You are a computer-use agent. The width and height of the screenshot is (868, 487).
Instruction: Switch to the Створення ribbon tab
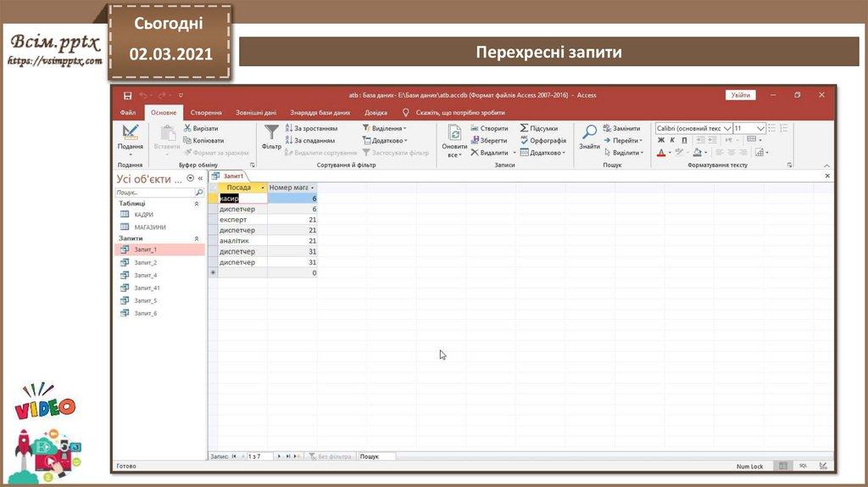[206, 112]
